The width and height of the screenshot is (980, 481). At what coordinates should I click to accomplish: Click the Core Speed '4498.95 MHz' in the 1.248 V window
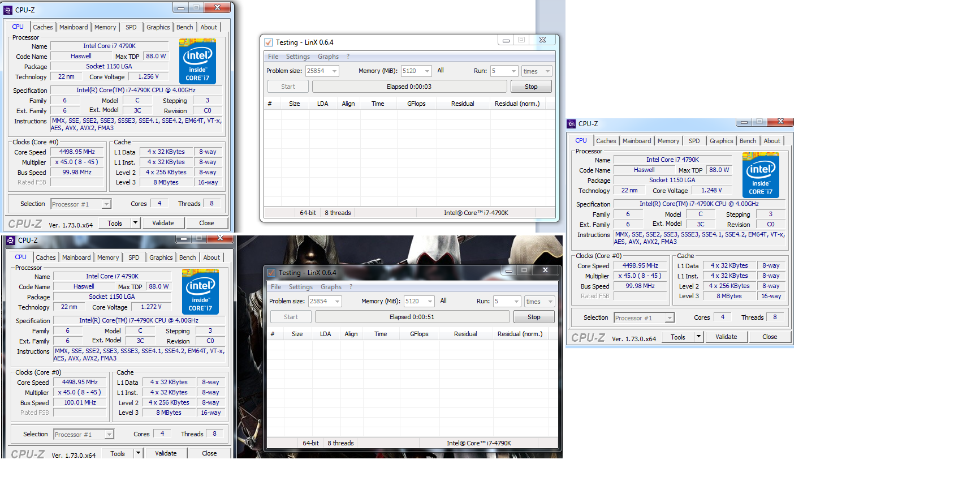point(640,265)
